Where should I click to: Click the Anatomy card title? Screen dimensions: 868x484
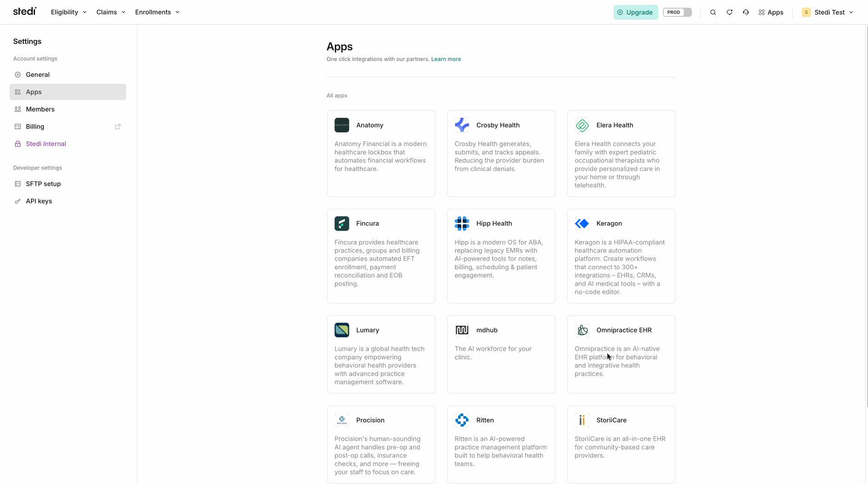click(x=369, y=125)
